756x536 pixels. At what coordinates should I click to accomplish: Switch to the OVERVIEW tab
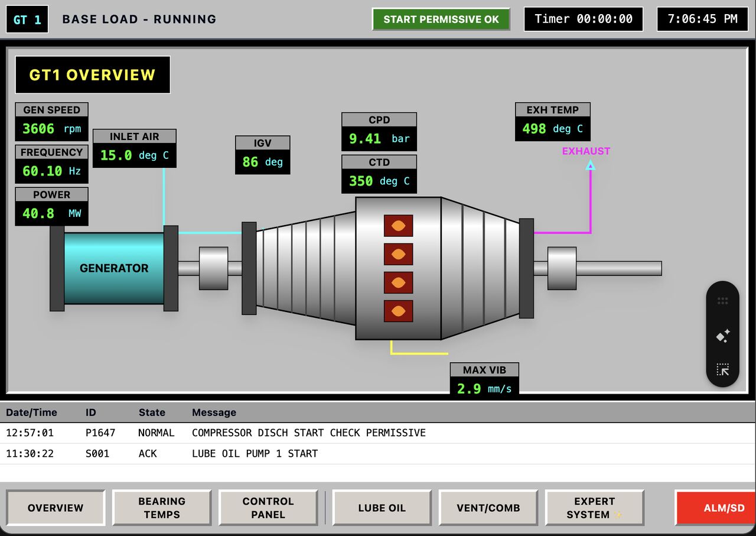pos(56,508)
